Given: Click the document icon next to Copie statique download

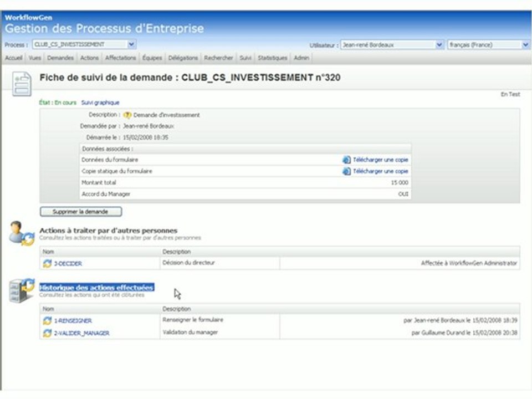Looking at the screenshot, I should click(346, 171).
